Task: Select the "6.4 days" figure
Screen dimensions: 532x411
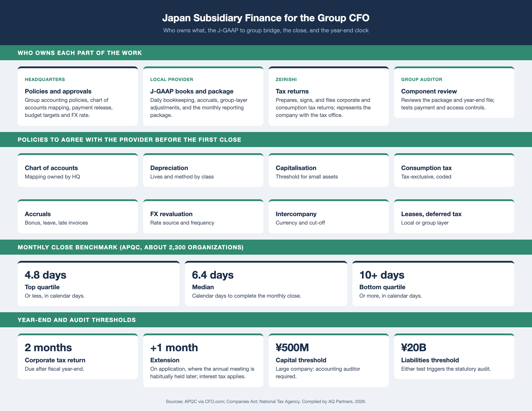Action: pyautogui.click(x=213, y=275)
